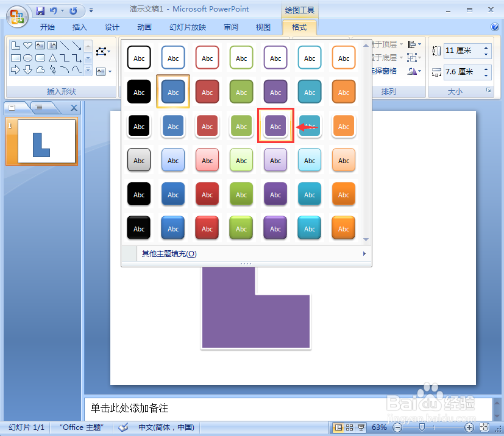504x436 pixels.
Task: Select slide 1 thumbnail
Action: point(46,141)
